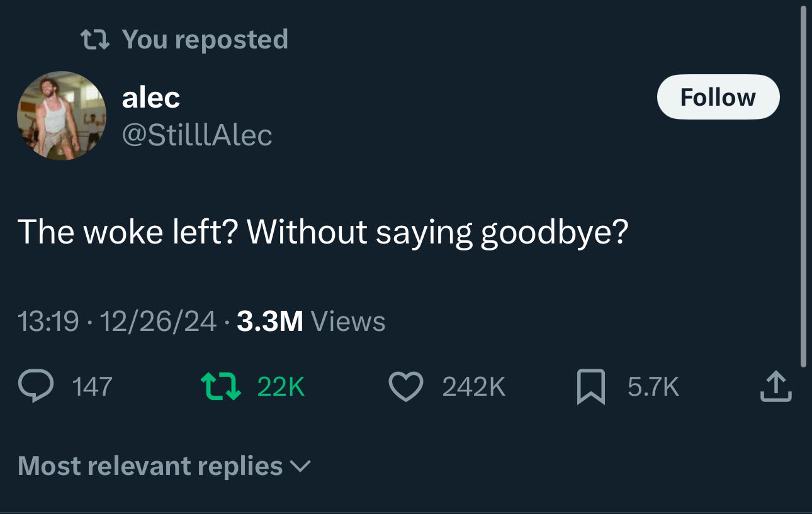Viewport: 812px width, 514px height.
Task: Click the 147 replies count
Action: (93, 386)
